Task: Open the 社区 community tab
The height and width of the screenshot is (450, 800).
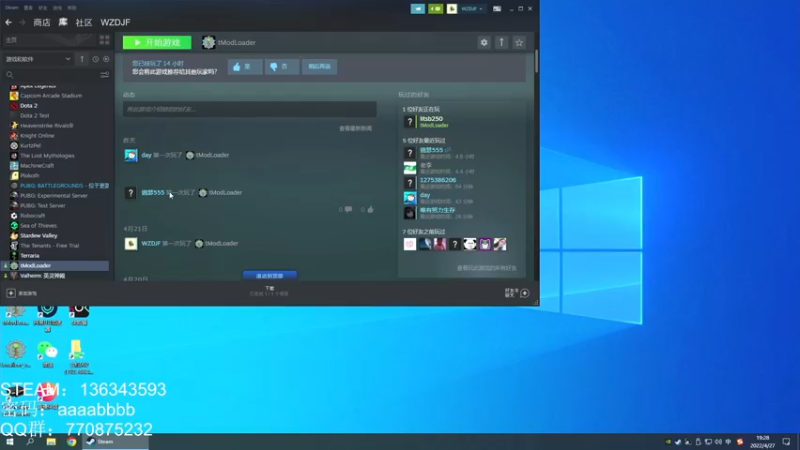Action: [x=84, y=22]
